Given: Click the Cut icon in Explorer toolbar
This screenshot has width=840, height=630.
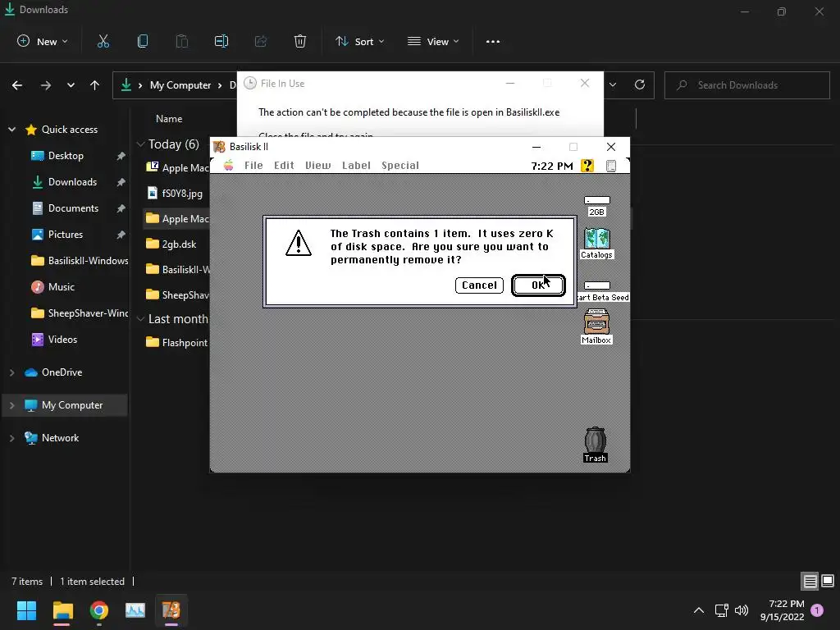Looking at the screenshot, I should 103,41.
